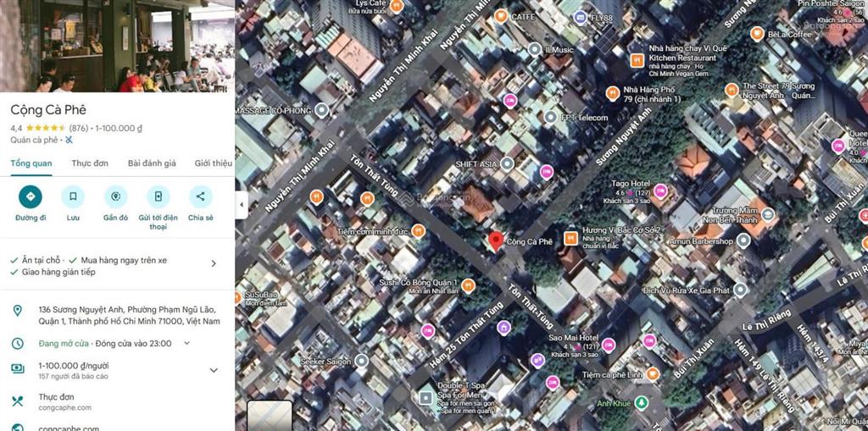The height and width of the screenshot is (431, 868).
Task: Click the Hẻm 25 Tôn Thất Tùng label
Action: click(x=467, y=334)
